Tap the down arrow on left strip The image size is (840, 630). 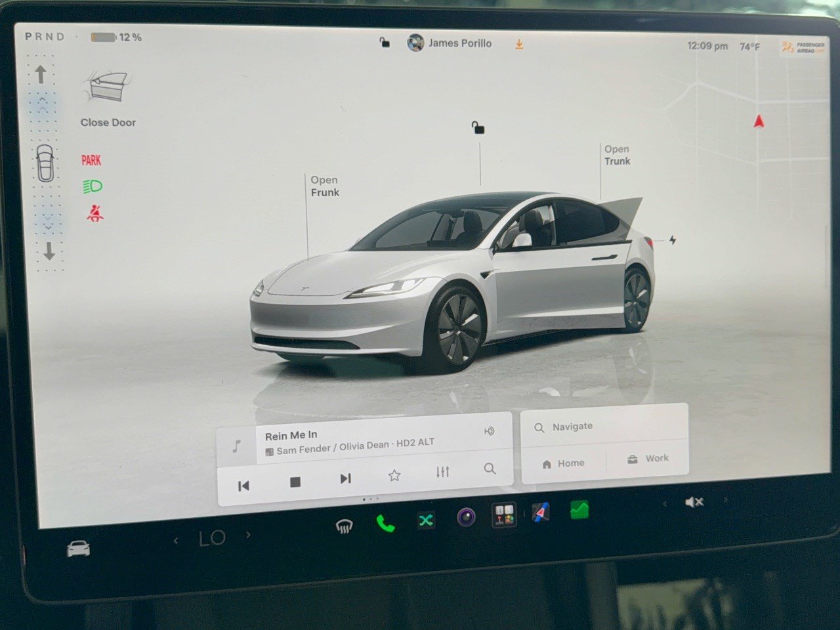(49, 251)
